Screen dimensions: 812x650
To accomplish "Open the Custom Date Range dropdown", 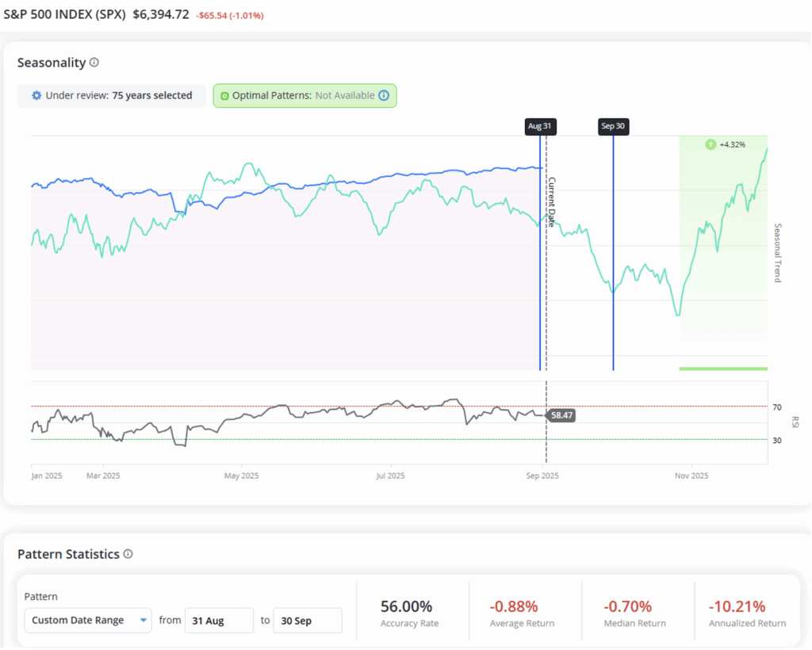I will coord(88,620).
